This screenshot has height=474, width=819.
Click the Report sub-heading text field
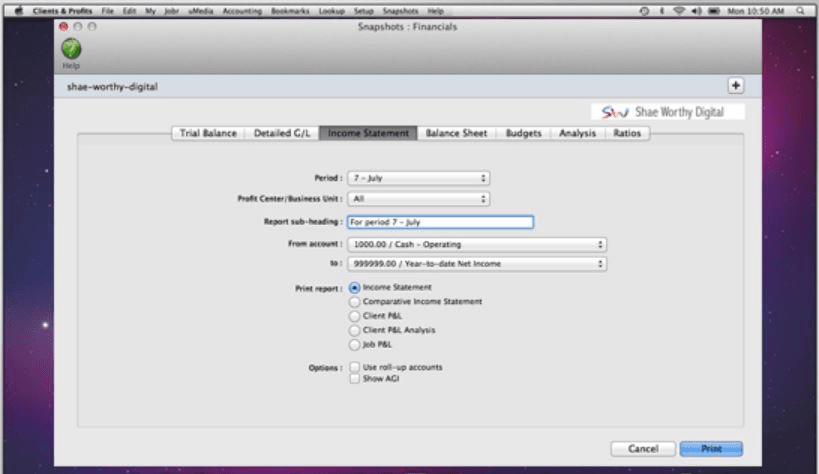(x=440, y=222)
